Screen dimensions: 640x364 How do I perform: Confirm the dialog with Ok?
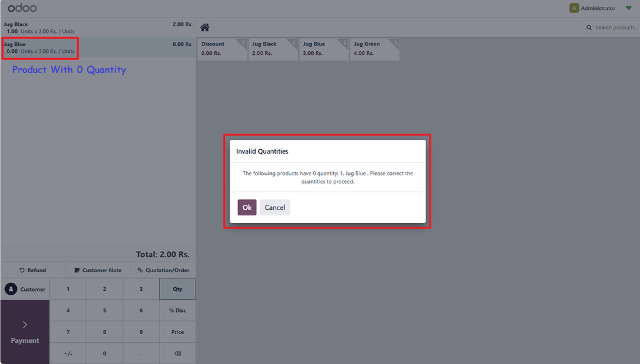pyautogui.click(x=247, y=207)
